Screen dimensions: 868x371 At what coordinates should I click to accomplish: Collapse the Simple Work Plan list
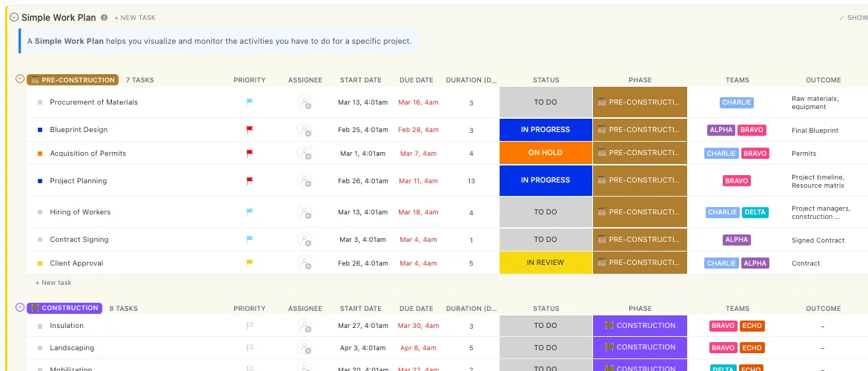point(14,17)
